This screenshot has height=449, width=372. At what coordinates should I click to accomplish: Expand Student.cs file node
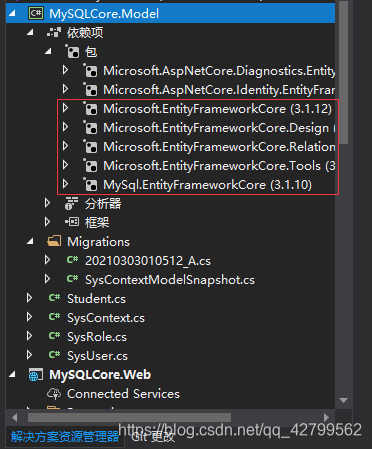pos(30,298)
